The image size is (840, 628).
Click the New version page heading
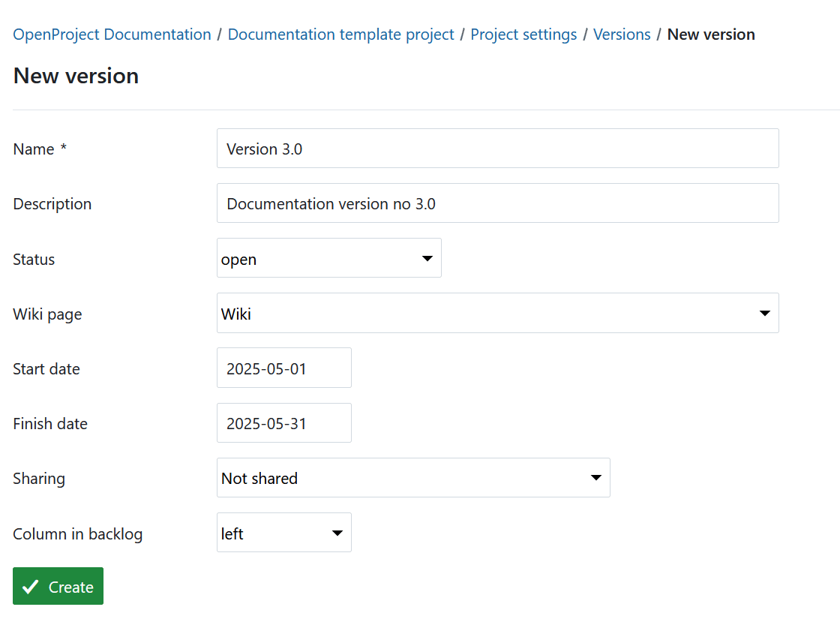coord(75,75)
